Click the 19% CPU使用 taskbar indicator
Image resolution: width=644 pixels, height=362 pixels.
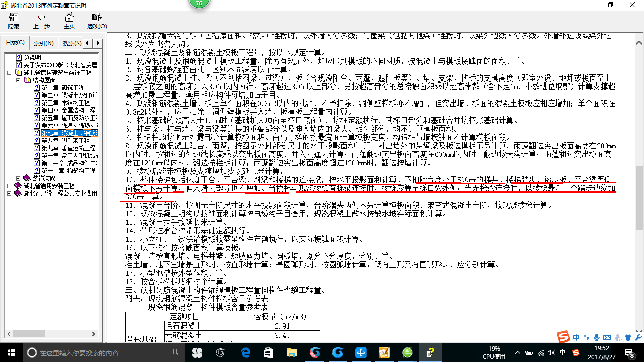pyautogui.click(x=494, y=353)
